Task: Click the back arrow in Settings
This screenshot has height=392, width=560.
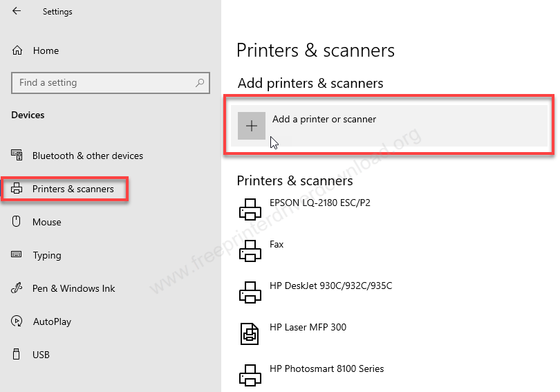Action: pos(17,12)
